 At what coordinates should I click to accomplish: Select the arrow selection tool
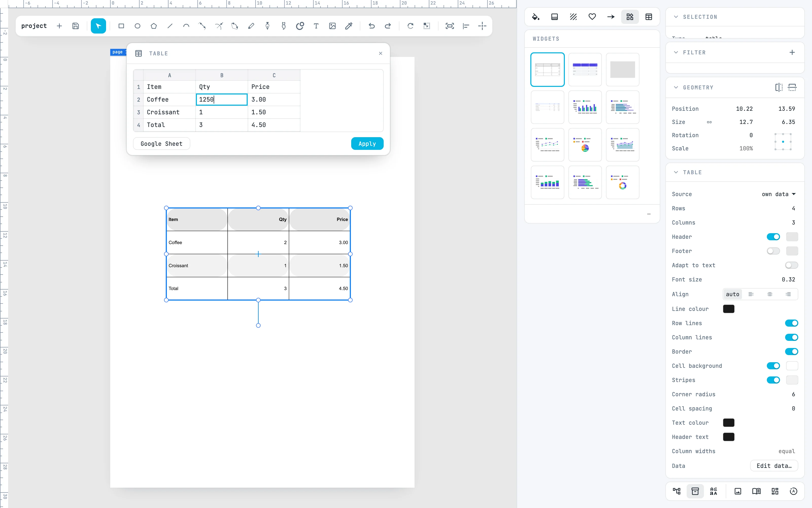point(98,26)
